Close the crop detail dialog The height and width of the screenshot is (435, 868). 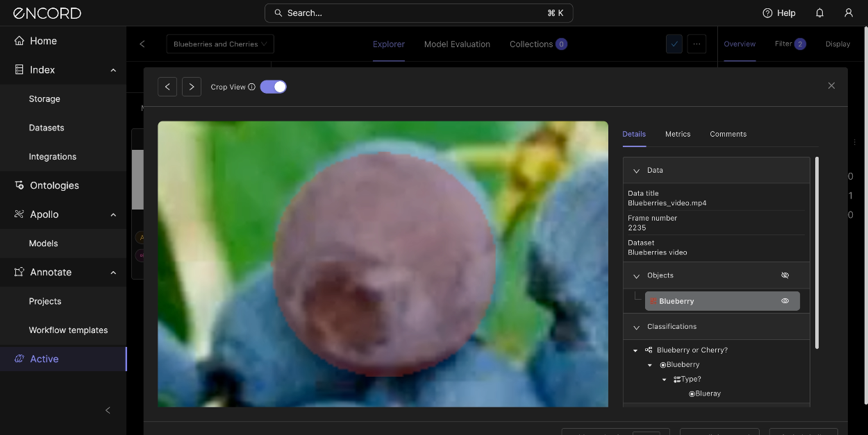831,85
